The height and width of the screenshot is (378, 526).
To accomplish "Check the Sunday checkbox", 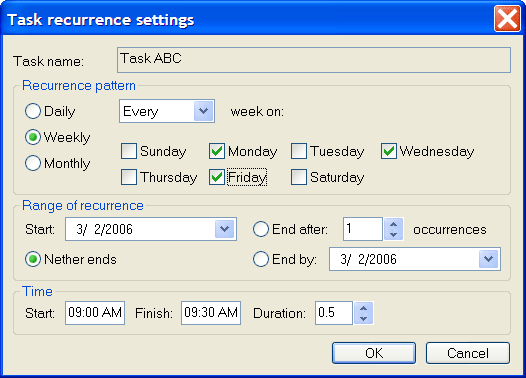I will coord(129,151).
